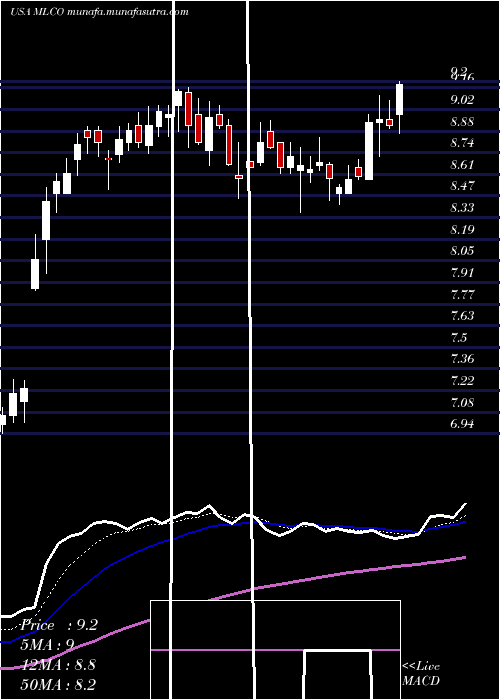500x700 pixels.
Task: Click the 8.74 price axis label
Action: click(462, 143)
